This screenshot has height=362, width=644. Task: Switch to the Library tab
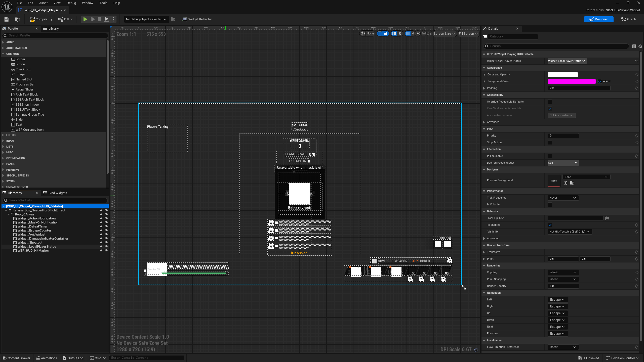[51, 29]
